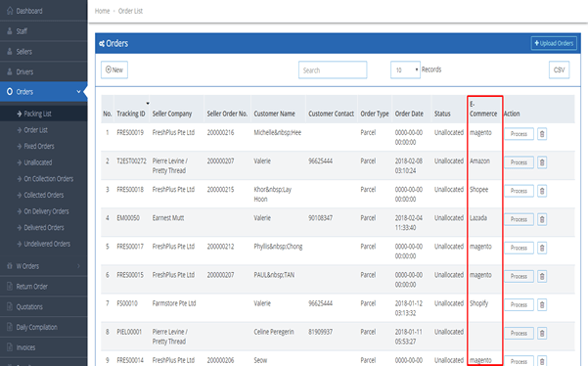Process order FRES00015
This screenshot has height=366, width=588.
519,276
